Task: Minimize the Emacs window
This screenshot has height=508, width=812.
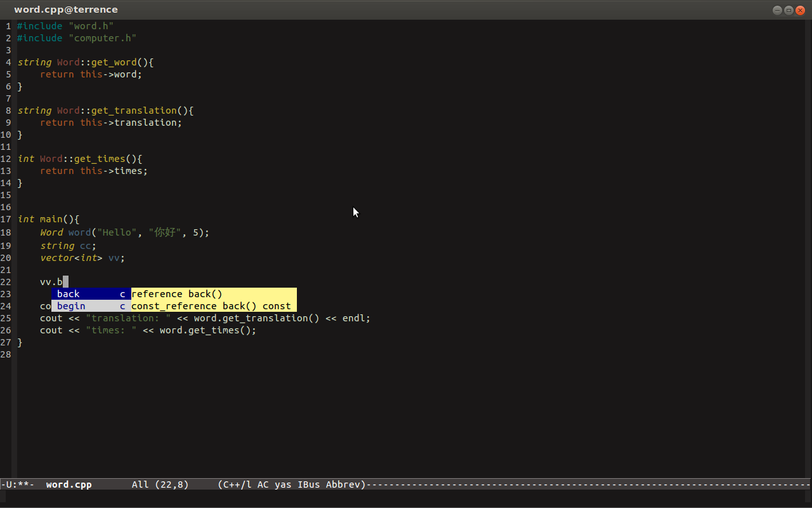Action: point(777,10)
